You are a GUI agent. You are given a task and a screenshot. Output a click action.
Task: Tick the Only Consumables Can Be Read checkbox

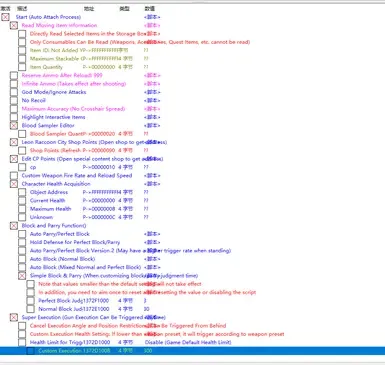(x=22, y=42)
